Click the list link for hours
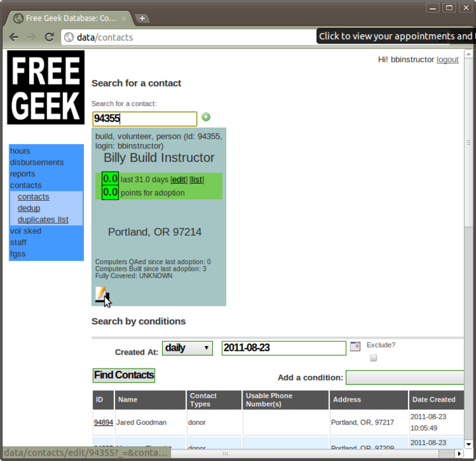476x461 pixels. pos(196,180)
